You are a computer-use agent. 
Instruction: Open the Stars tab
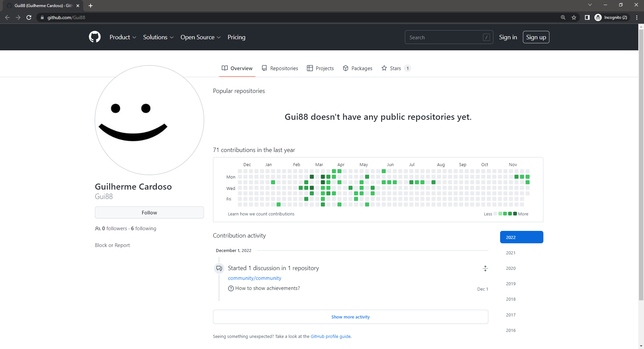pos(396,68)
